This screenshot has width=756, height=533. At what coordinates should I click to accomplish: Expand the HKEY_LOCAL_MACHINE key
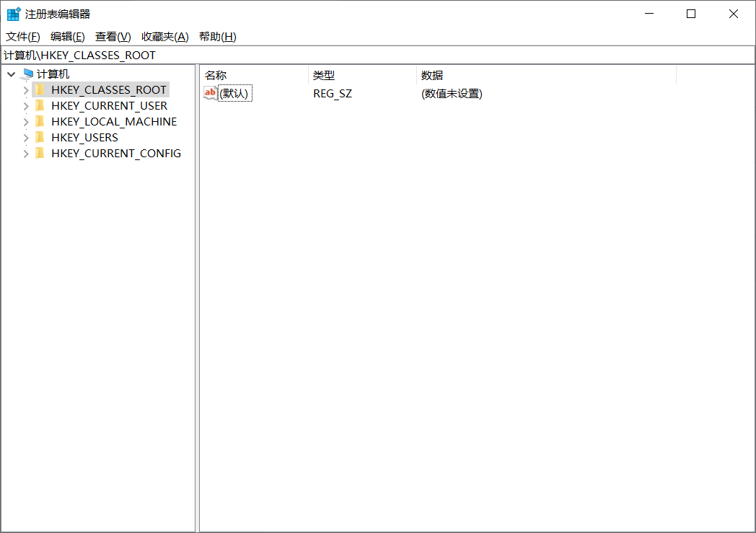click(26, 122)
